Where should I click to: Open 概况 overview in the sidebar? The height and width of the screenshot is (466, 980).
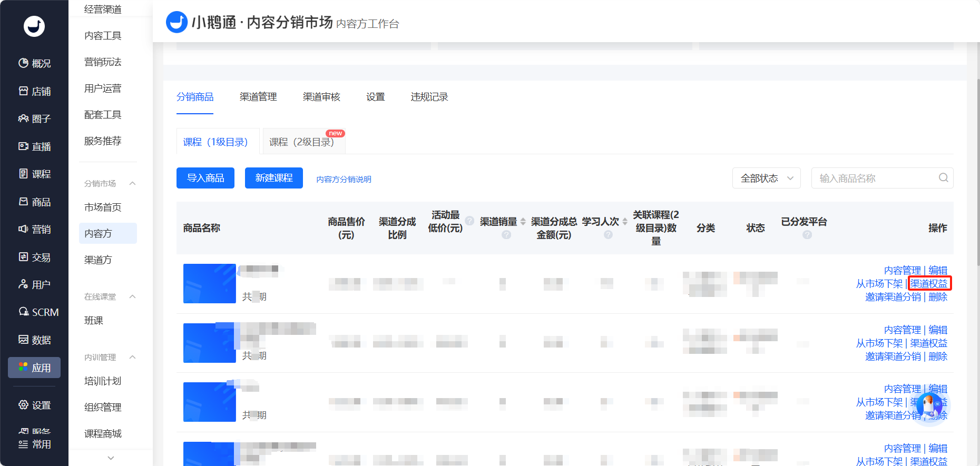(34, 63)
